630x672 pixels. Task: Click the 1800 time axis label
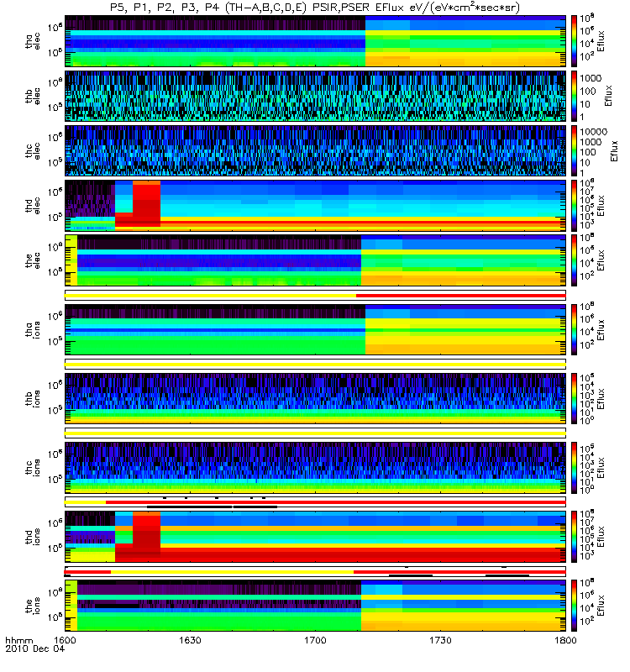pyautogui.click(x=565, y=640)
